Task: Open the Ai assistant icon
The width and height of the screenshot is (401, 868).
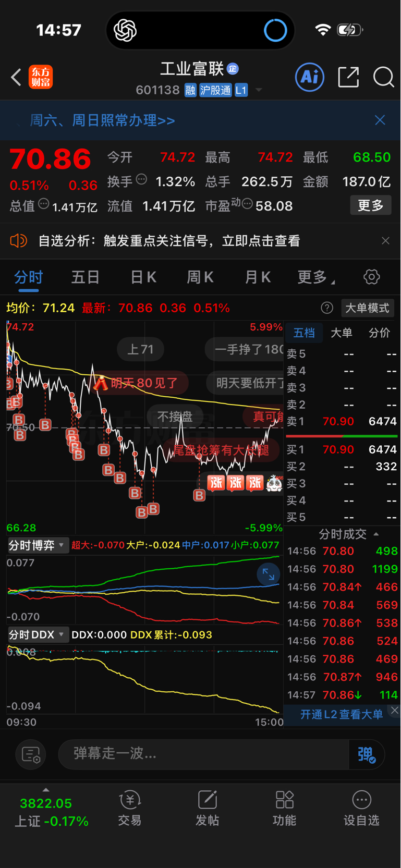Action: click(310, 77)
